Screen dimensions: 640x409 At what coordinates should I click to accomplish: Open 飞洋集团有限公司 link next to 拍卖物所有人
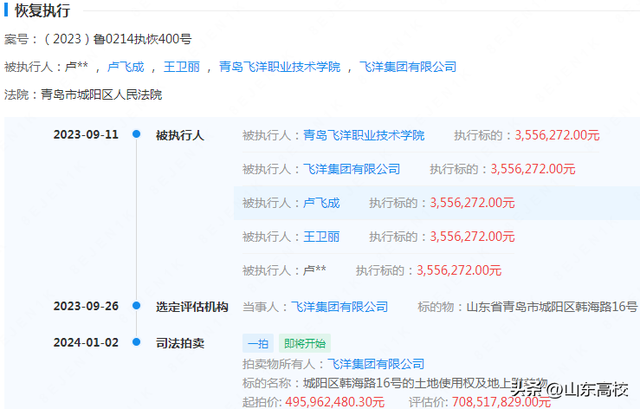click(x=376, y=364)
